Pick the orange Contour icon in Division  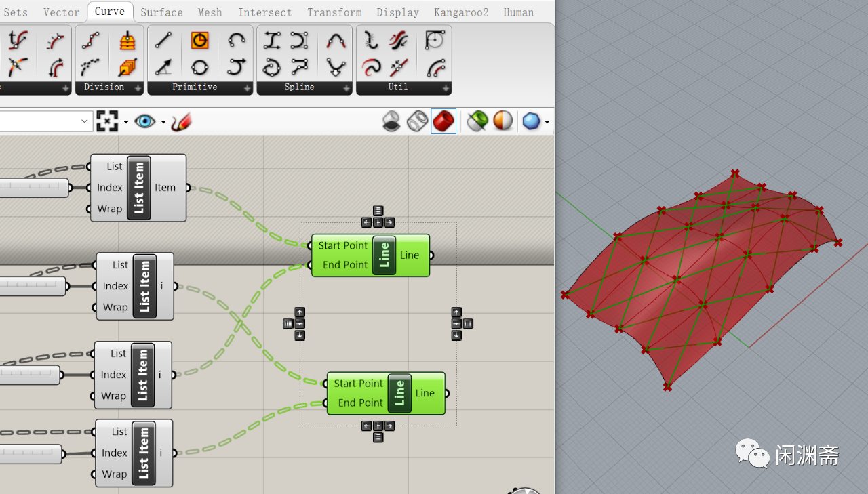127,40
